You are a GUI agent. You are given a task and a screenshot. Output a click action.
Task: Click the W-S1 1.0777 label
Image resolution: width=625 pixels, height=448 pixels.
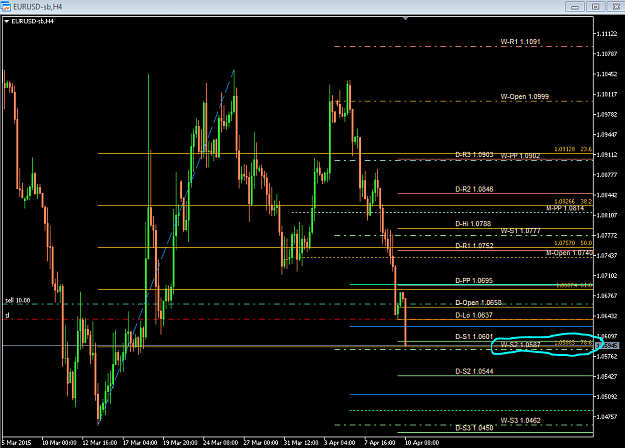pyautogui.click(x=521, y=231)
